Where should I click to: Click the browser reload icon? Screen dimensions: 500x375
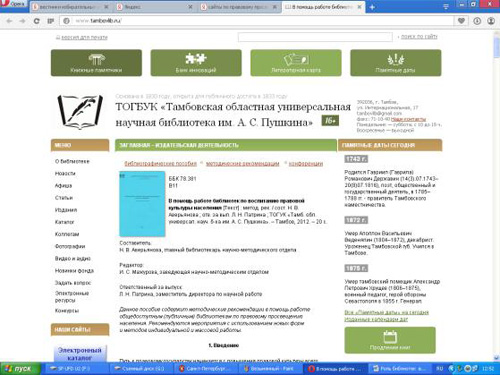[37, 21]
